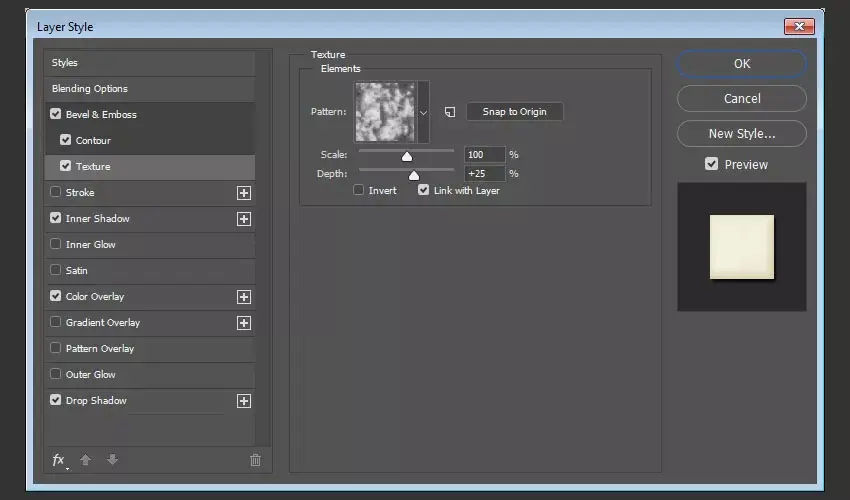Open the fx add style menu

[59, 460]
